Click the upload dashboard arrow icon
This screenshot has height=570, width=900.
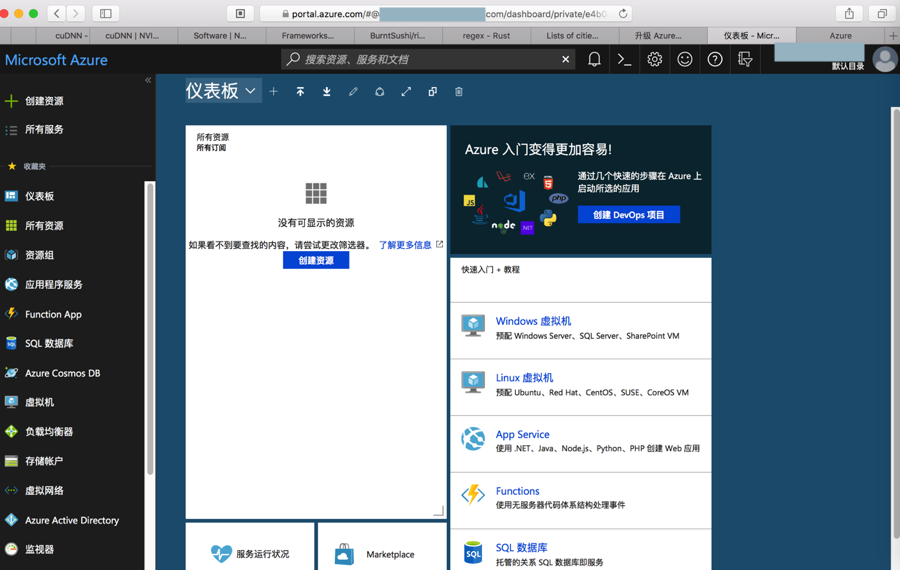pos(300,91)
